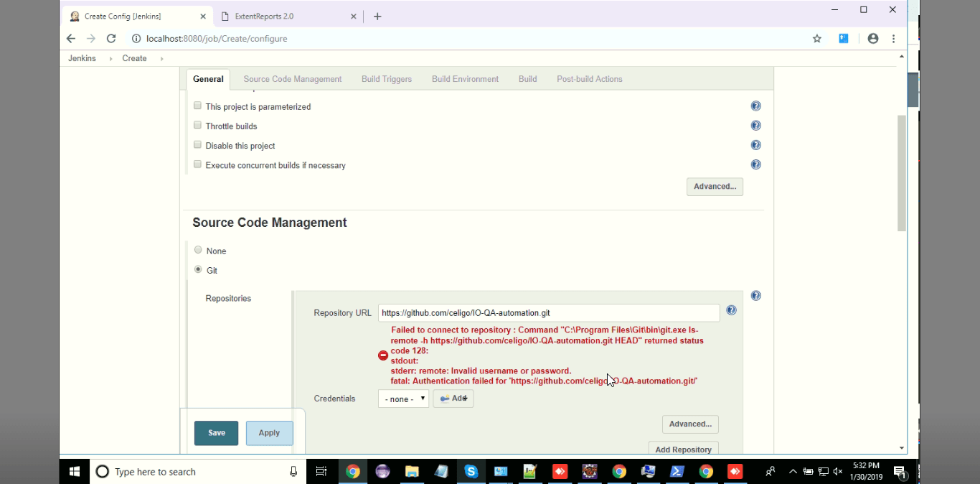Open the Chrome profile avatar icon
Screen dimensions: 980x484
pyautogui.click(x=872, y=39)
